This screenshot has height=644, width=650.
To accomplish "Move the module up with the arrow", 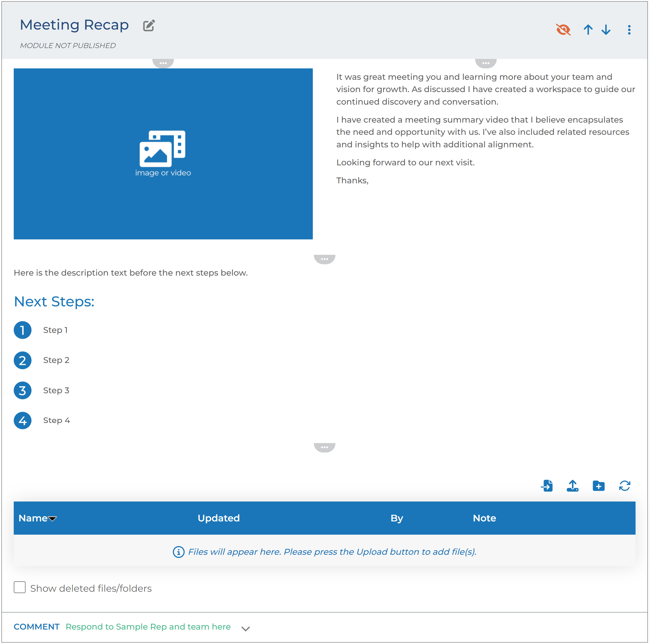I will (588, 30).
